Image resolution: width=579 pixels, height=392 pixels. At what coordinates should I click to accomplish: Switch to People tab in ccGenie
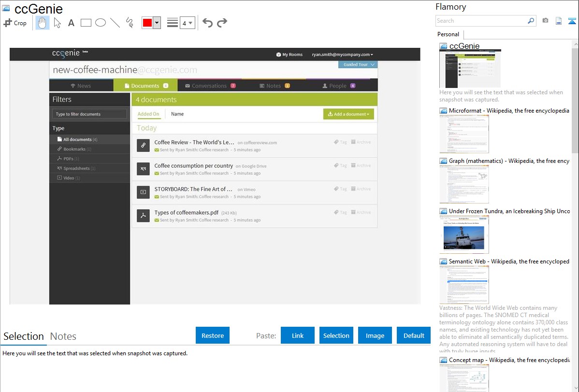[x=338, y=86]
